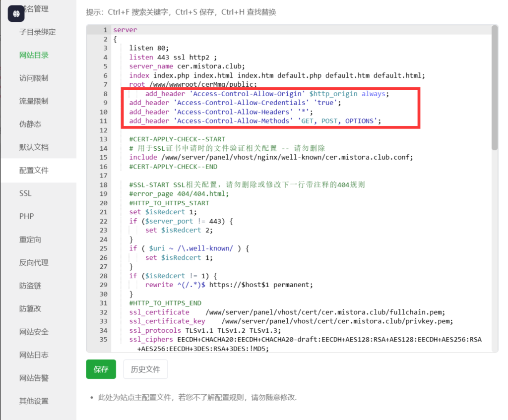Viewport: 508px width, 420px height.
Task: Select 反向代理 in the sidebar
Action: tap(34, 263)
